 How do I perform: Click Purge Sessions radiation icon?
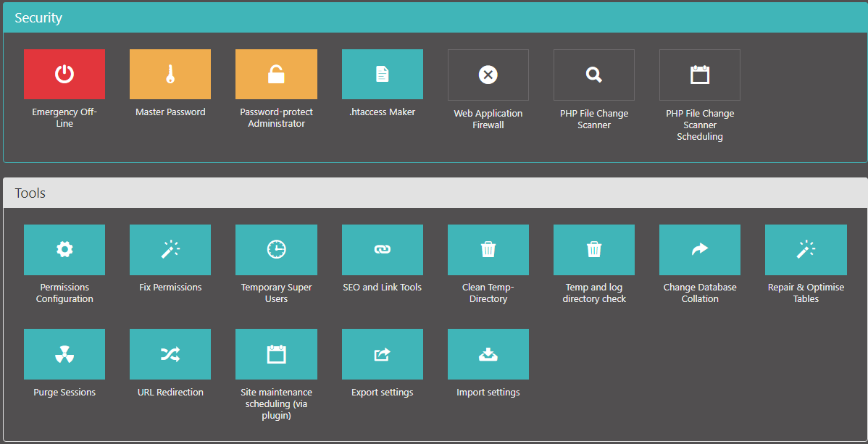tap(64, 354)
